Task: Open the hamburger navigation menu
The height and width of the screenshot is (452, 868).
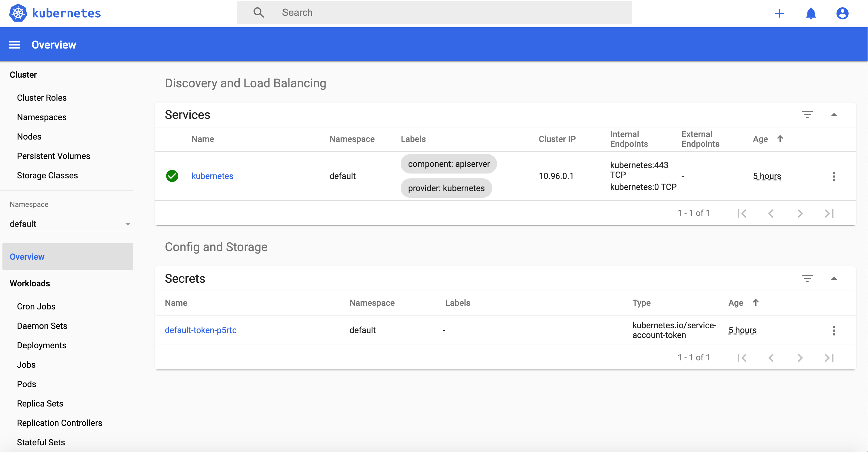Action: click(x=15, y=45)
